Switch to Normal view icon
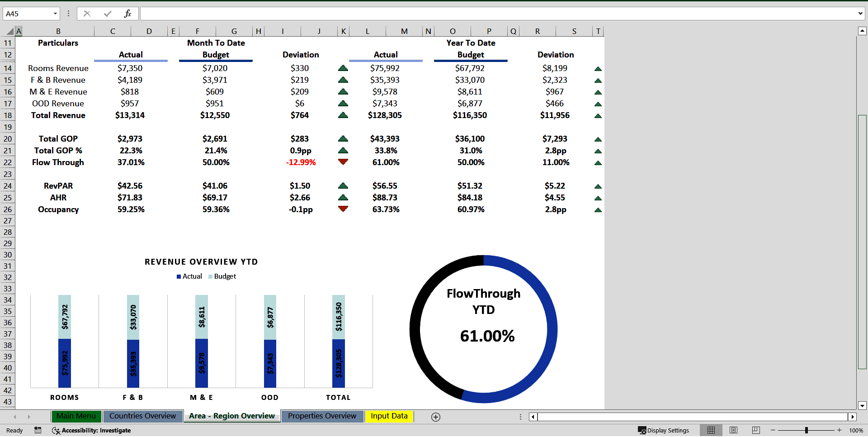 pos(711,430)
